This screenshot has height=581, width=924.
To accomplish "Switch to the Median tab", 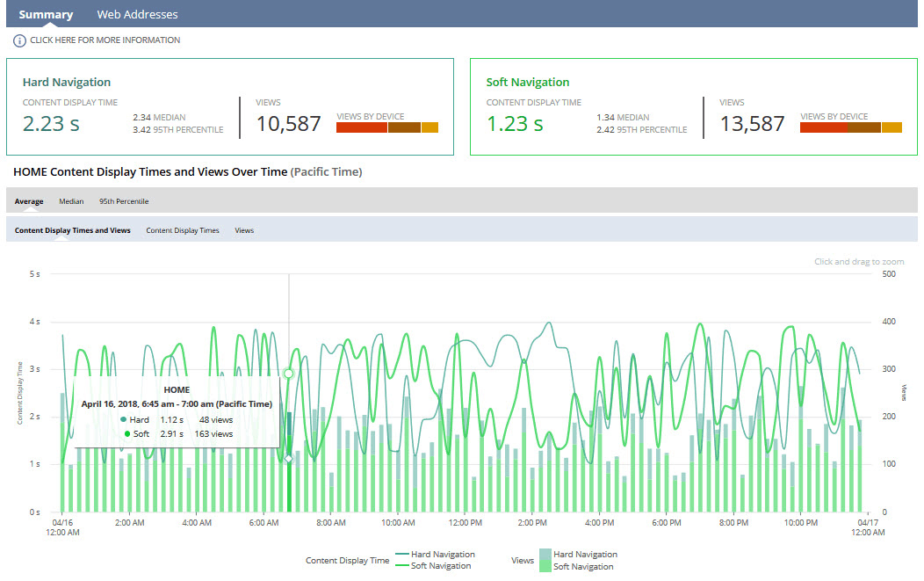I will tap(71, 200).
